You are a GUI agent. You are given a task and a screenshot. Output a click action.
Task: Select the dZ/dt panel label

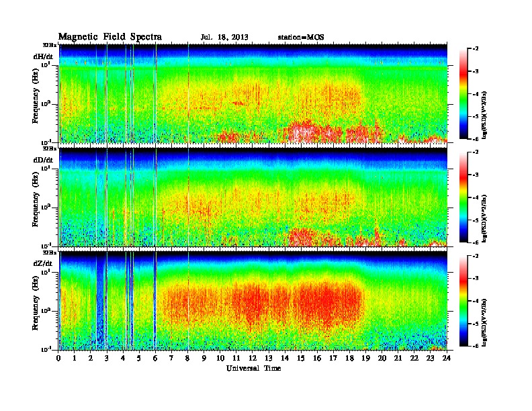point(43,263)
